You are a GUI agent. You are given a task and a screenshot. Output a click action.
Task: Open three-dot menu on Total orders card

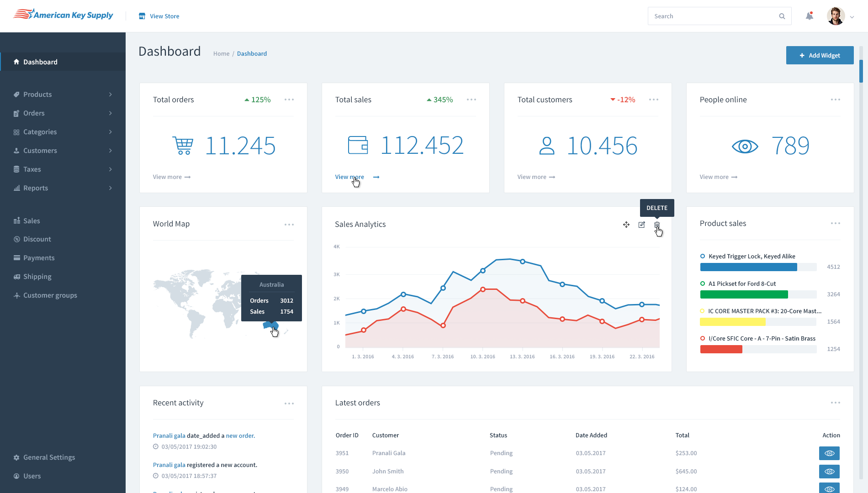289,100
